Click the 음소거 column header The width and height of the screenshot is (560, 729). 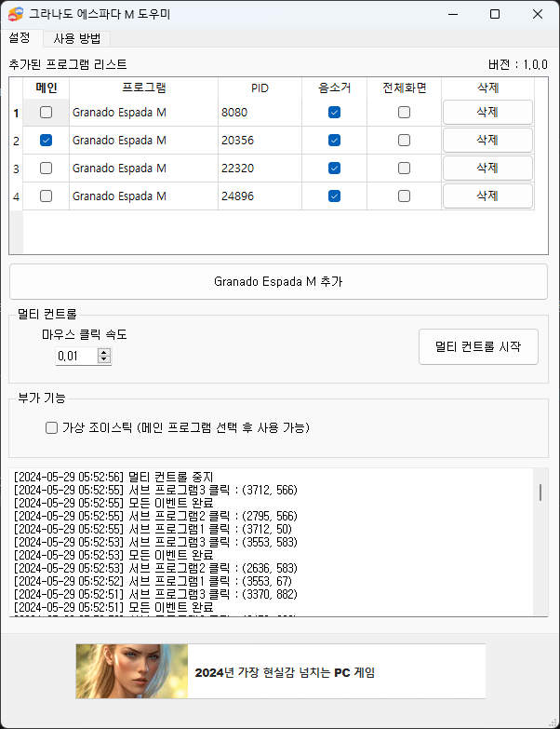334,88
